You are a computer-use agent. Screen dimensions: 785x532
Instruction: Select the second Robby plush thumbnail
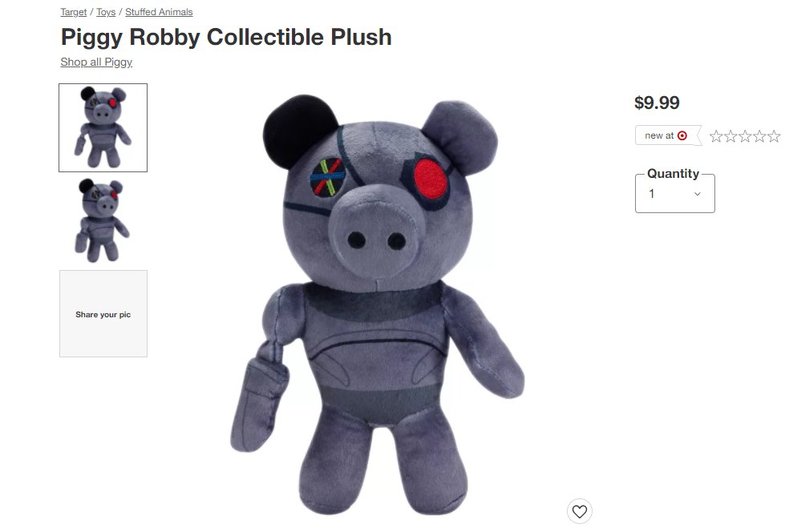coord(103,220)
